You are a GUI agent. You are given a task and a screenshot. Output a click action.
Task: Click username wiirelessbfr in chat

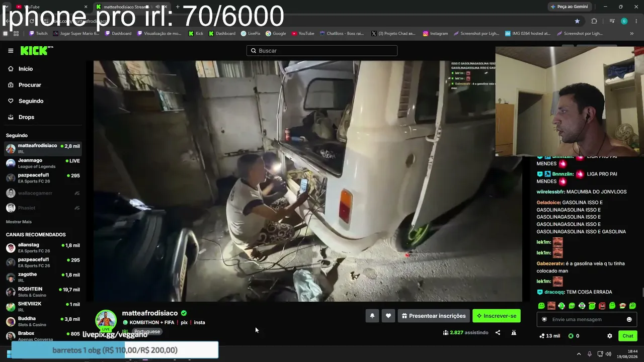click(550, 192)
